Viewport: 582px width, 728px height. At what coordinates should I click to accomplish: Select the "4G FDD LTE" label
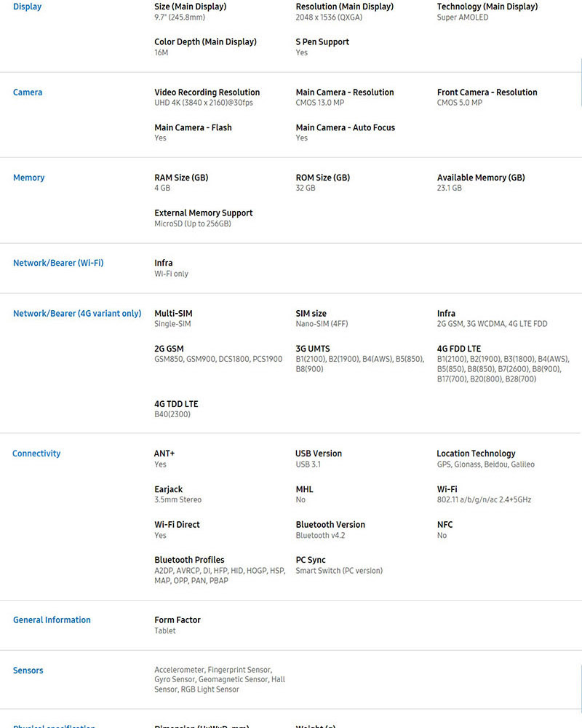(x=458, y=349)
